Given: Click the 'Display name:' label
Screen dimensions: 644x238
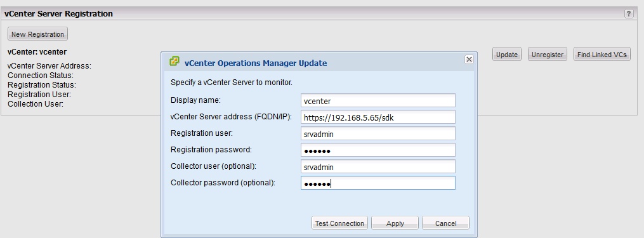Looking at the screenshot, I should (x=195, y=100).
